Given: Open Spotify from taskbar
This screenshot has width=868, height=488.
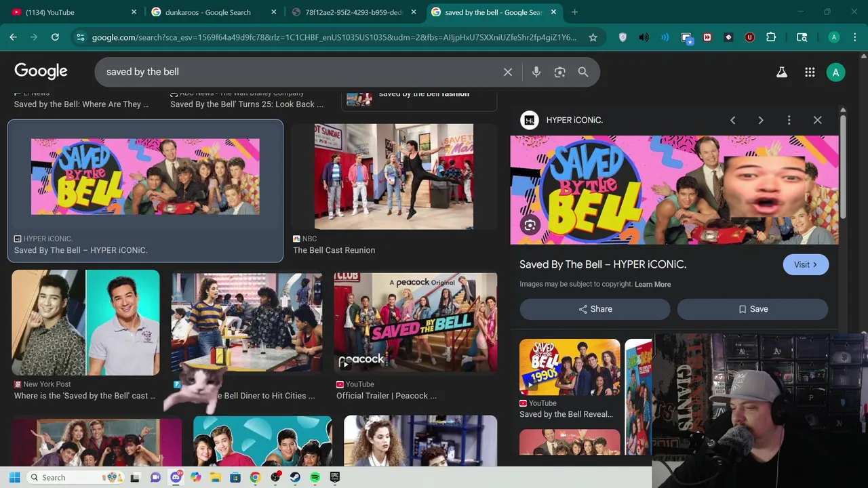Looking at the screenshot, I should (315, 477).
